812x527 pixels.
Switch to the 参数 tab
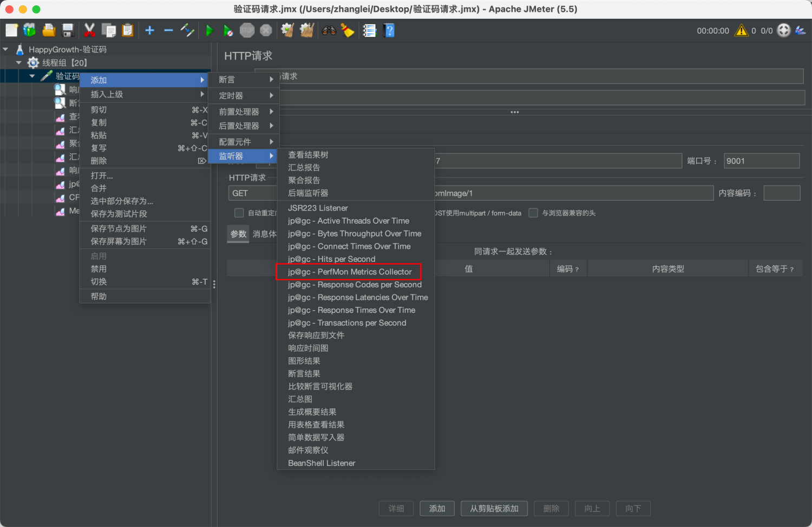pyautogui.click(x=238, y=234)
